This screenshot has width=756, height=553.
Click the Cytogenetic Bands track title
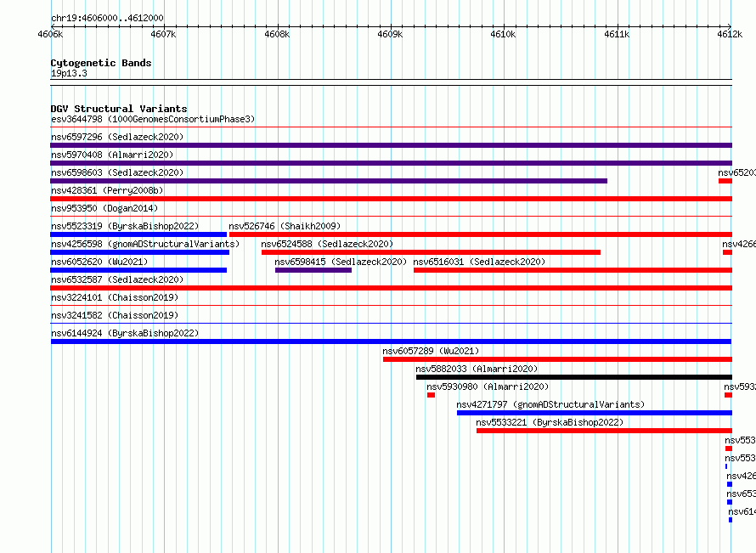[x=101, y=63]
